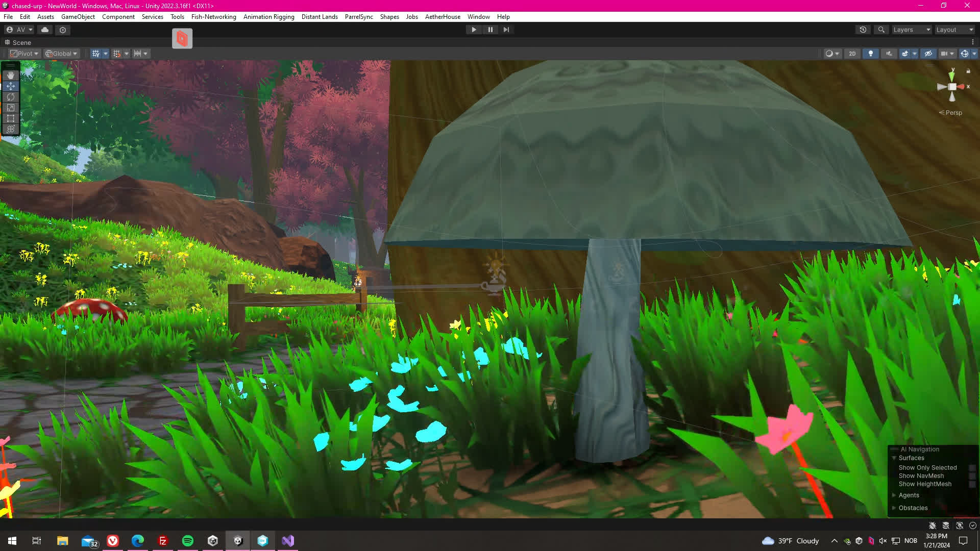
Task: Select the Rect transform tool
Action: pyautogui.click(x=10, y=118)
